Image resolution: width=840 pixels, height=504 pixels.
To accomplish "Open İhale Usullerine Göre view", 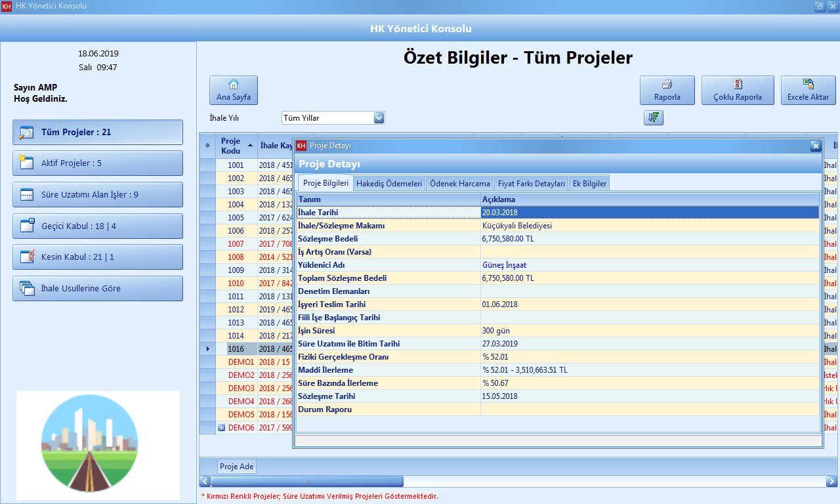I will pos(98,288).
